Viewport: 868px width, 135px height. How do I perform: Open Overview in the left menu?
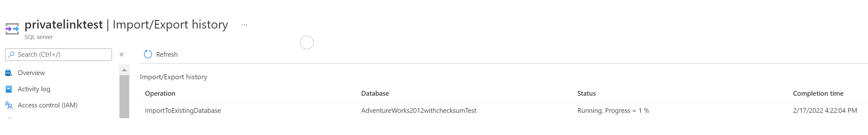click(x=31, y=73)
